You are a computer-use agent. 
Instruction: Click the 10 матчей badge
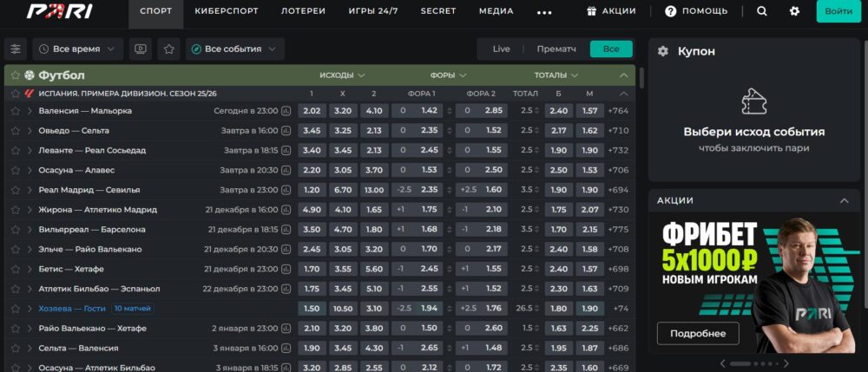[x=133, y=309]
